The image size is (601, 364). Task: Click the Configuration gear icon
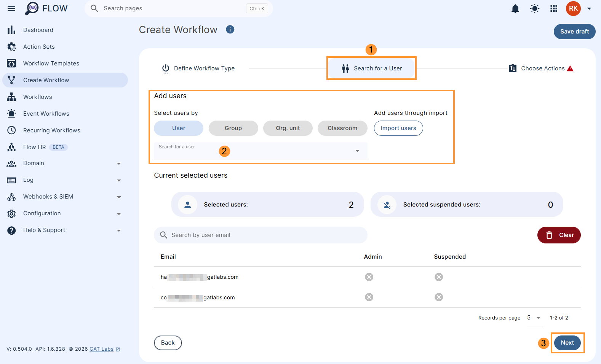tap(11, 213)
